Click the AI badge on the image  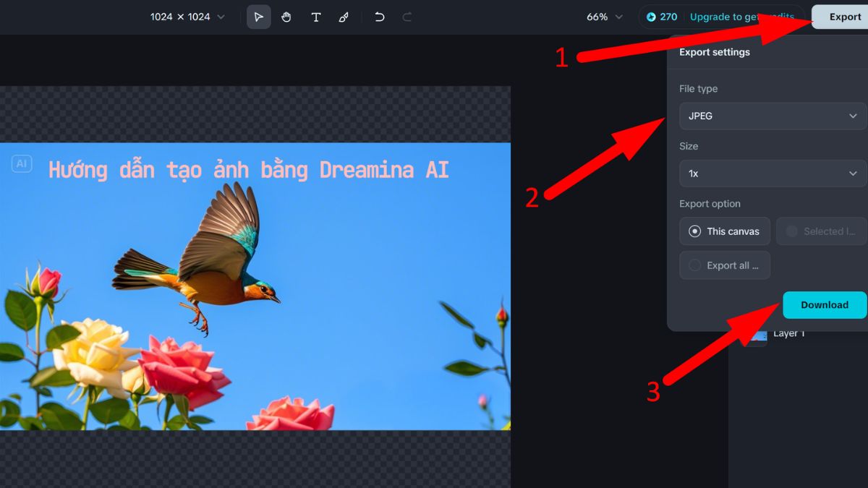(x=22, y=163)
